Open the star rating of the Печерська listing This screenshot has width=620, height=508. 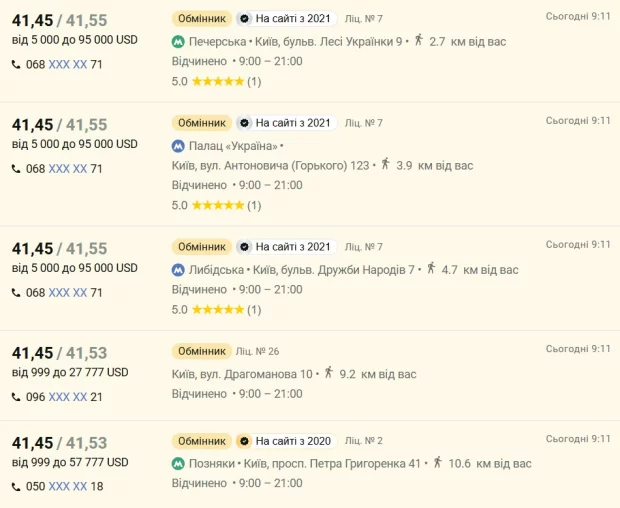(217, 81)
